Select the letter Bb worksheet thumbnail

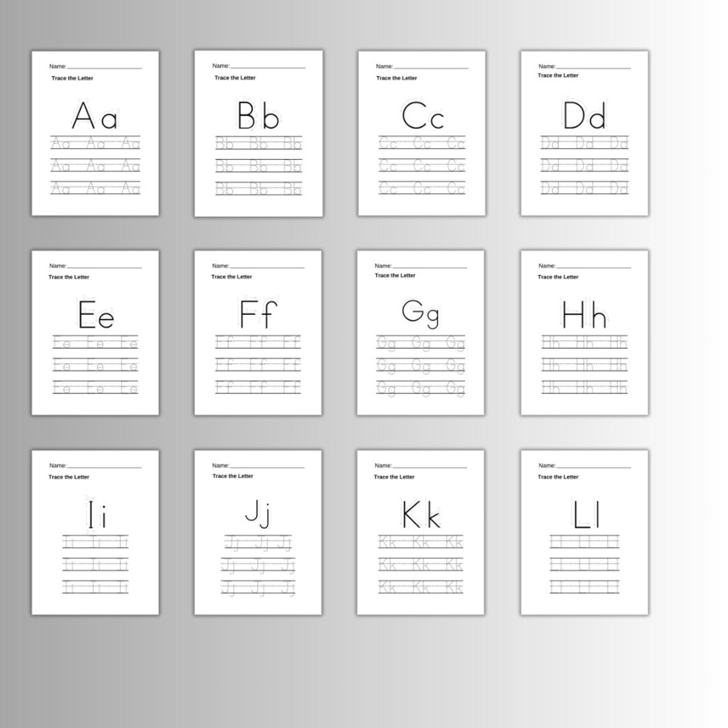(258, 133)
